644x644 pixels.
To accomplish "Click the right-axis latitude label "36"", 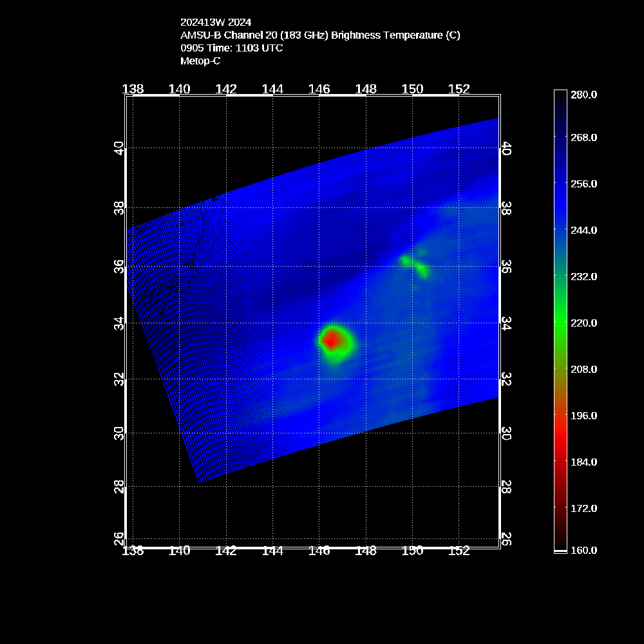I will coord(506,267).
